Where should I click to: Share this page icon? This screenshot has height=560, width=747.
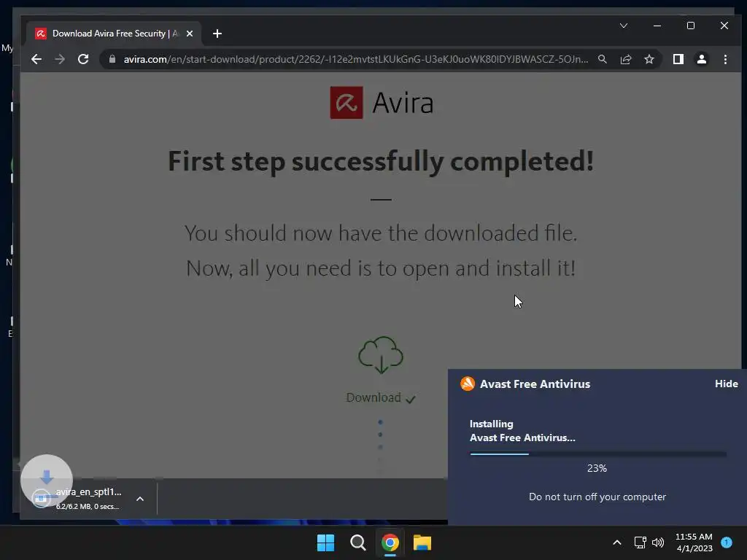pyautogui.click(x=626, y=59)
